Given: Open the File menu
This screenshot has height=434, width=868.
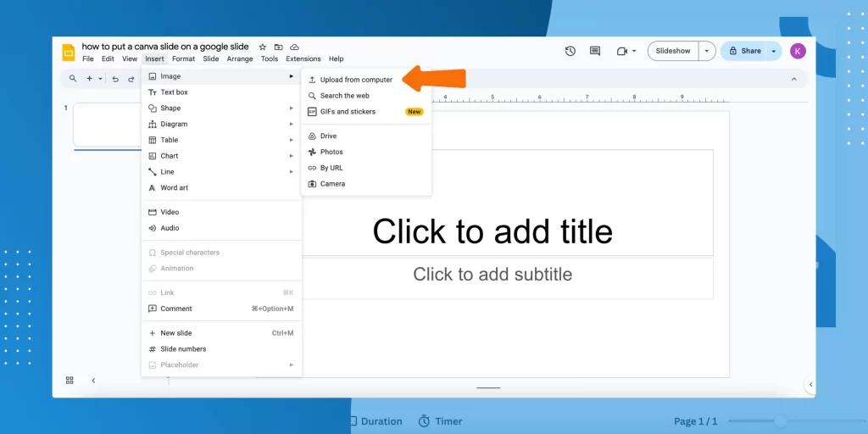Looking at the screenshot, I should 88,58.
